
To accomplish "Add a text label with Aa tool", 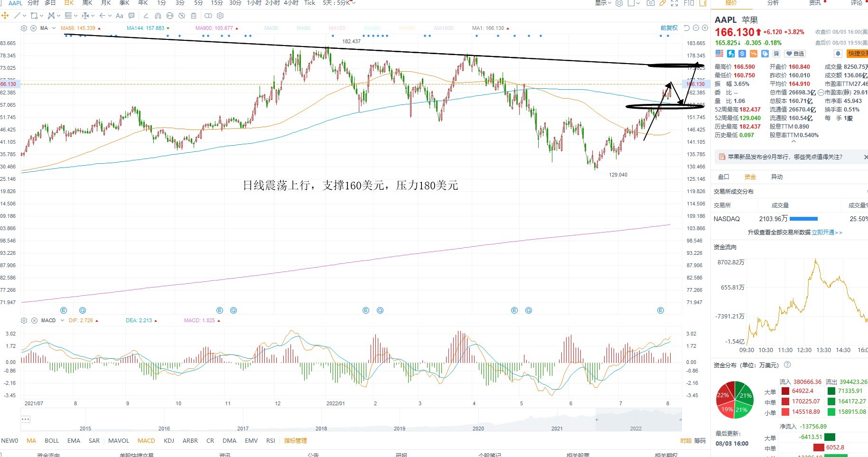I will tap(120, 16).
